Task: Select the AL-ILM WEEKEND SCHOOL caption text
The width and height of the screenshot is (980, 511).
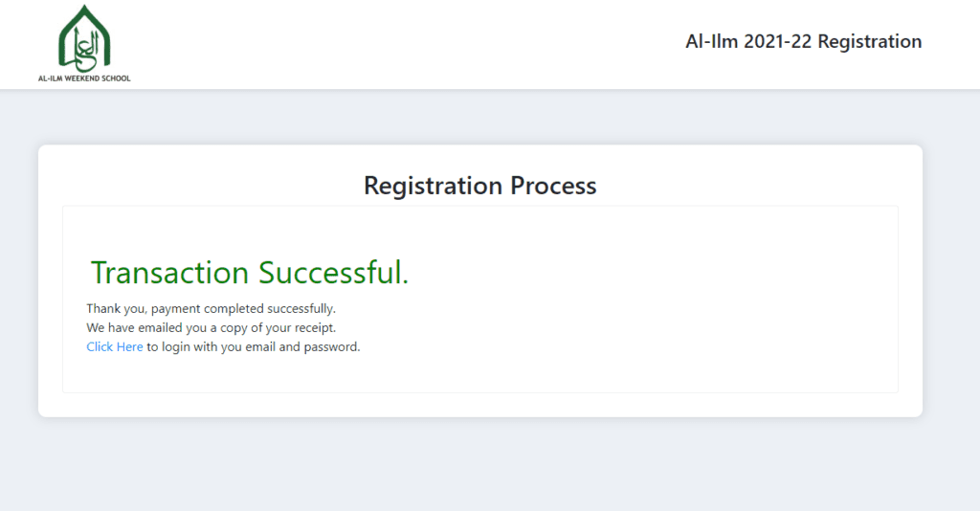Action: pos(84,78)
